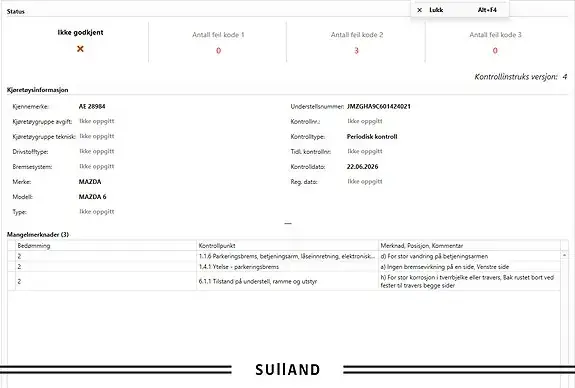This screenshot has width=575, height=388.
Task: Click the Mangelmerknader (3) section heading
Action: click(38, 234)
